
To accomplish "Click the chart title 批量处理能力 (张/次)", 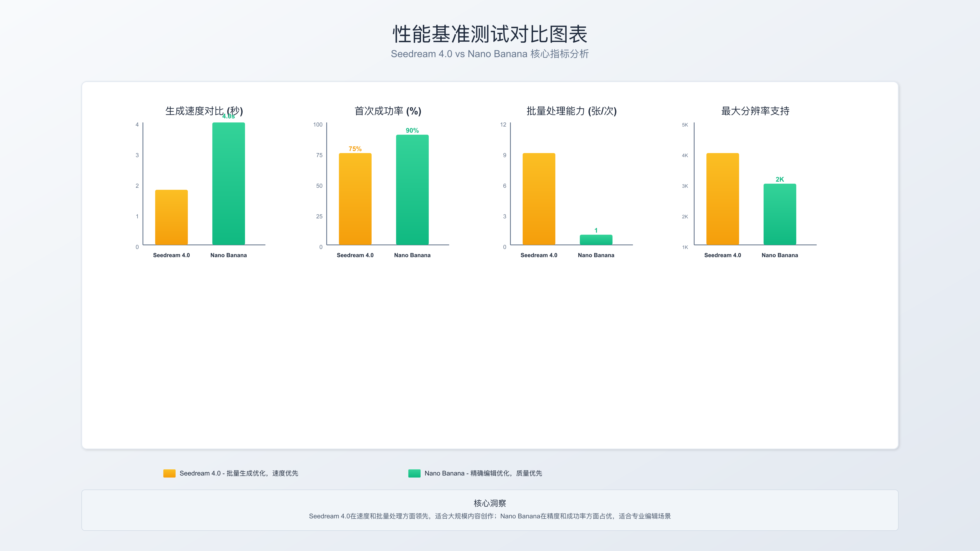I will [x=571, y=111].
